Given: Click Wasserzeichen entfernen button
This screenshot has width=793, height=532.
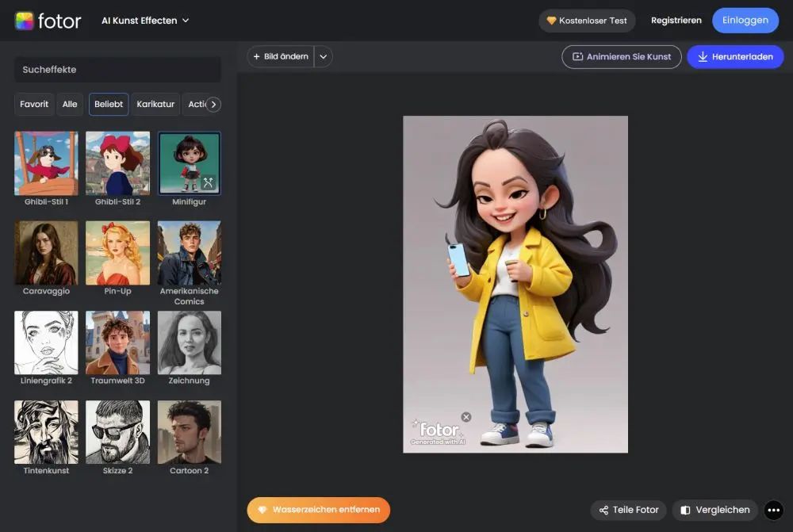Looking at the screenshot, I should 319,510.
